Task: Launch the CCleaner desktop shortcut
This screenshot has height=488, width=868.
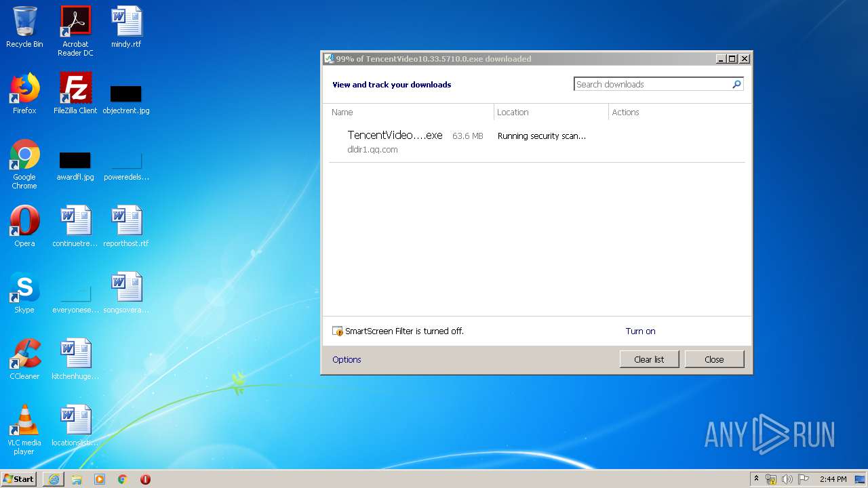Action: (x=24, y=359)
